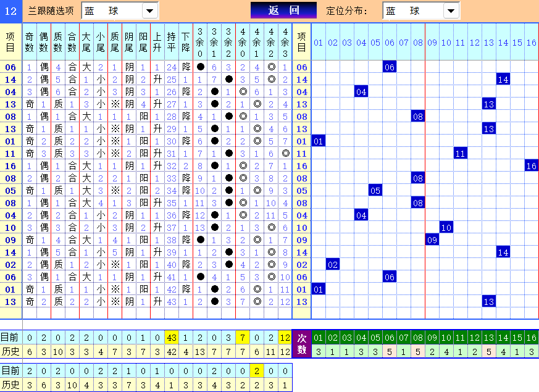
Task: Click the blue 05 cell in distribution grid
Action: click(375, 191)
